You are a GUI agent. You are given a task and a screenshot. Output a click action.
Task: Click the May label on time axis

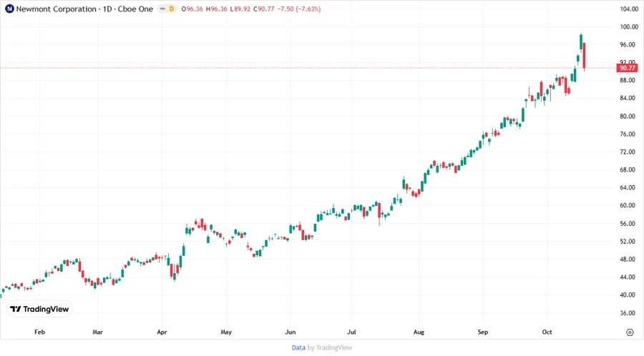pyautogui.click(x=226, y=332)
